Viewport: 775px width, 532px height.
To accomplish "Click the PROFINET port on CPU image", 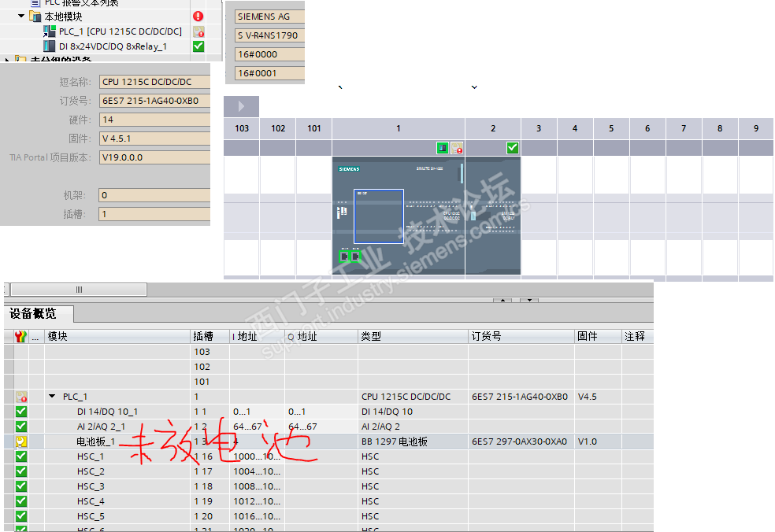I will point(350,257).
